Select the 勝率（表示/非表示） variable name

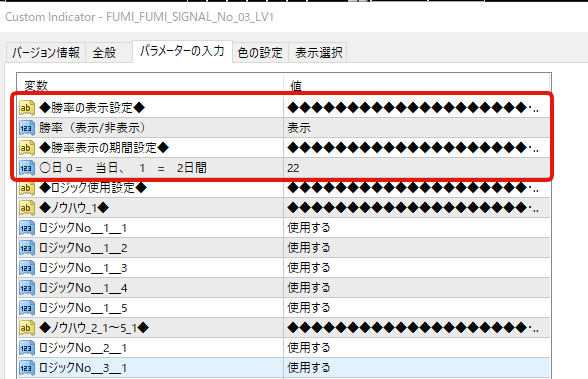pyautogui.click(x=92, y=128)
